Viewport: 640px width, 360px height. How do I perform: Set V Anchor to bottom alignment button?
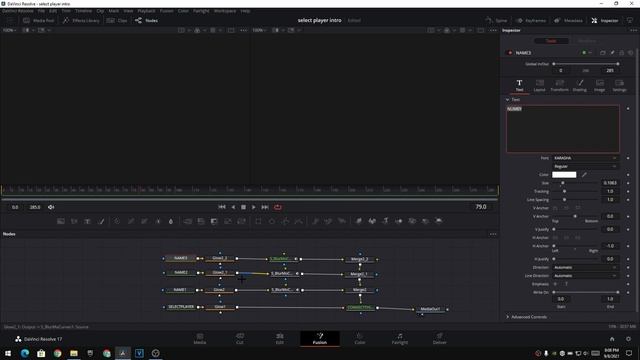[578, 208]
